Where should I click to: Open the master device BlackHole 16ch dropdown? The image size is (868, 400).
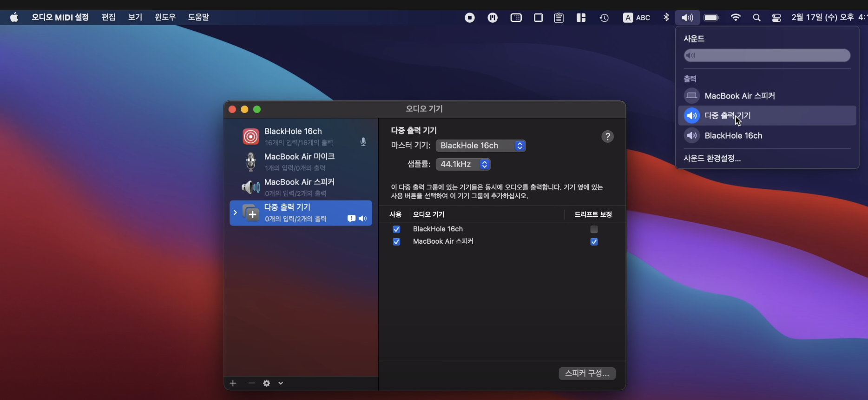(481, 146)
